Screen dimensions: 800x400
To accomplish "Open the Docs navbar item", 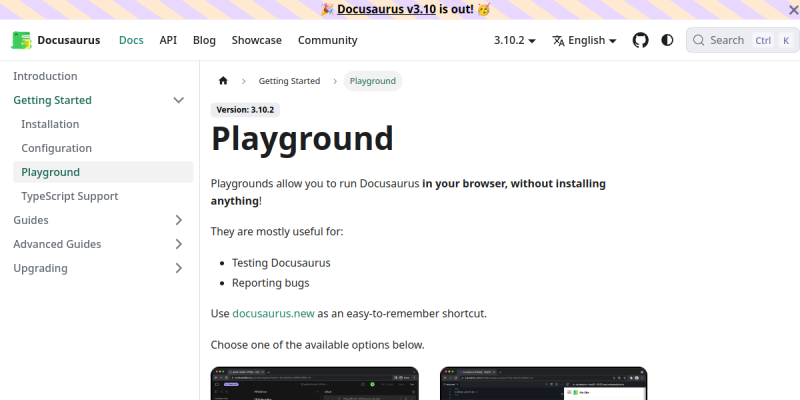I will (131, 40).
